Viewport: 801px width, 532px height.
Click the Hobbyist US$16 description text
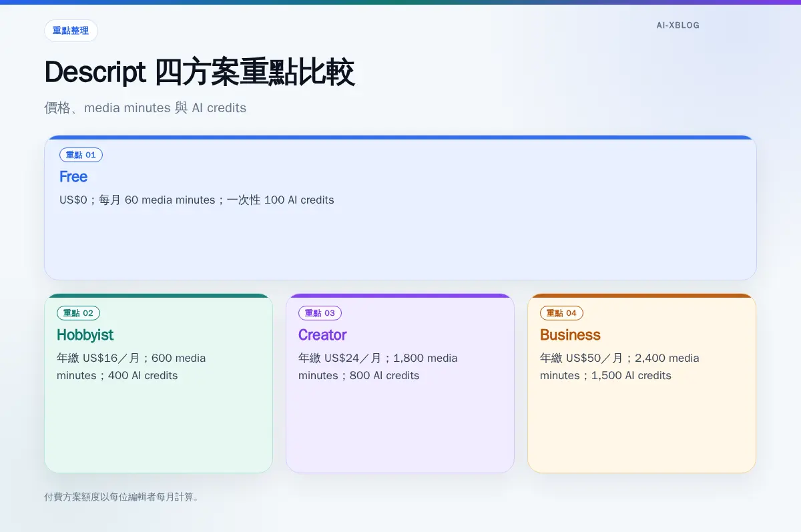[131, 366]
